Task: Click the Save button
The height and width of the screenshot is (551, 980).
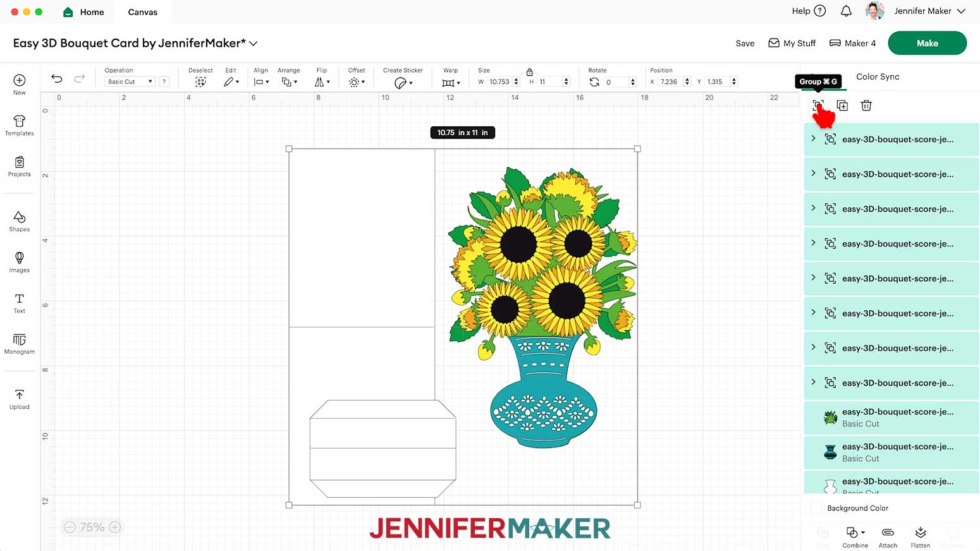Action: pos(745,44)
